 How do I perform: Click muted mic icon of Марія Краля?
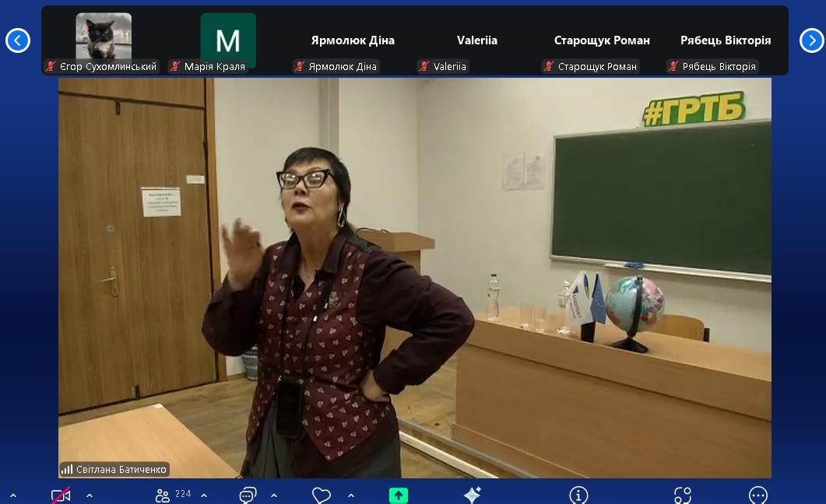pos(175,66)
